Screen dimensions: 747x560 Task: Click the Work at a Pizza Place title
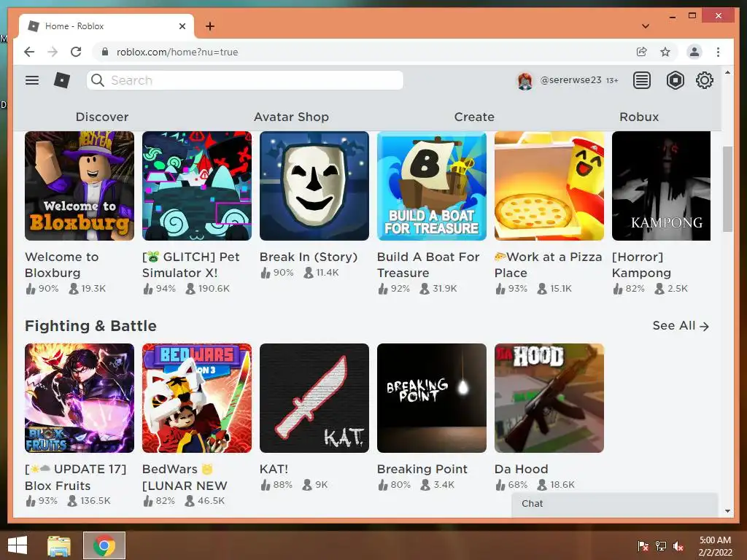click(549, 265)
